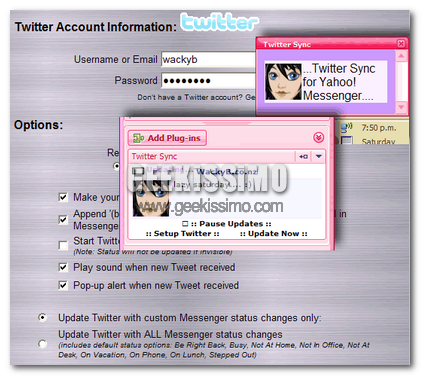
Task: Click the pop-out icon in Twitter Sync header
Action: click(x=303, y=156)
